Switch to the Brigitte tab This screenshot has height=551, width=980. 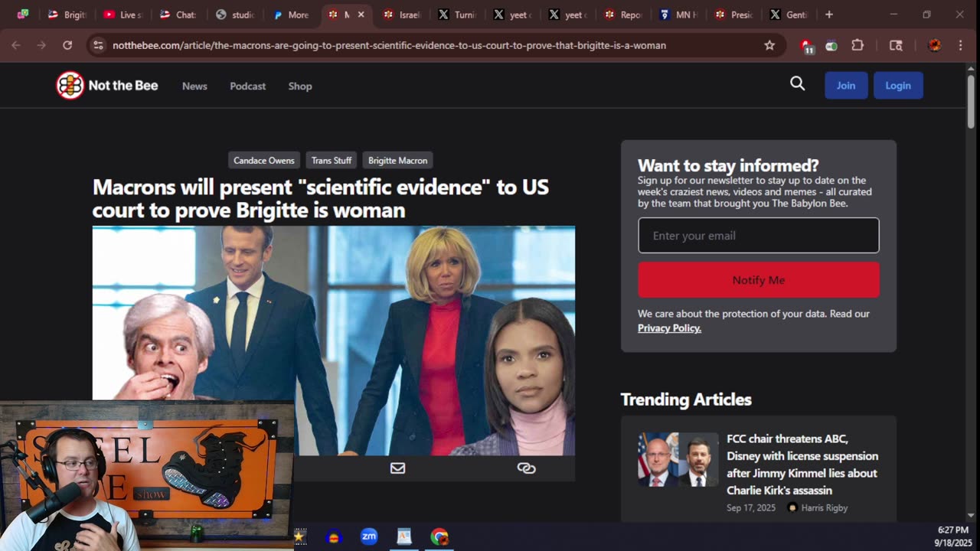[x=67, y=15]
